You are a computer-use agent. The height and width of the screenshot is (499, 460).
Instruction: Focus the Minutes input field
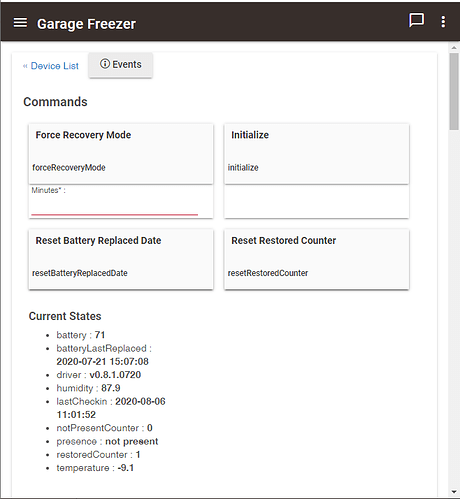coord(114,206)
